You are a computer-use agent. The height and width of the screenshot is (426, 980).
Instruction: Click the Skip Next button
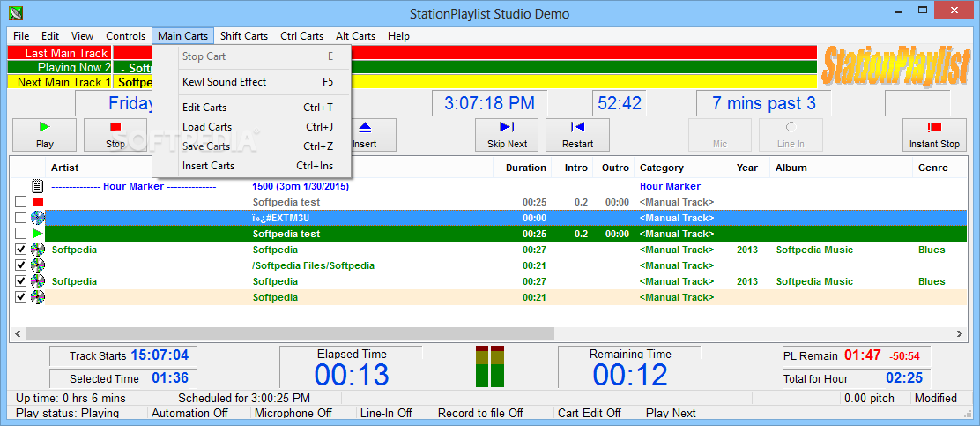[x=507, y=135]
